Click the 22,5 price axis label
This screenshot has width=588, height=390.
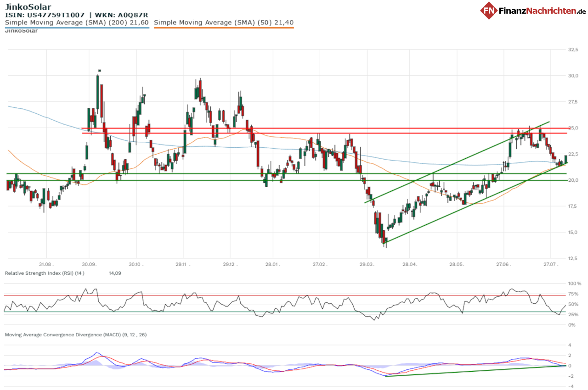pyautogui.click(x=574, y=154)
